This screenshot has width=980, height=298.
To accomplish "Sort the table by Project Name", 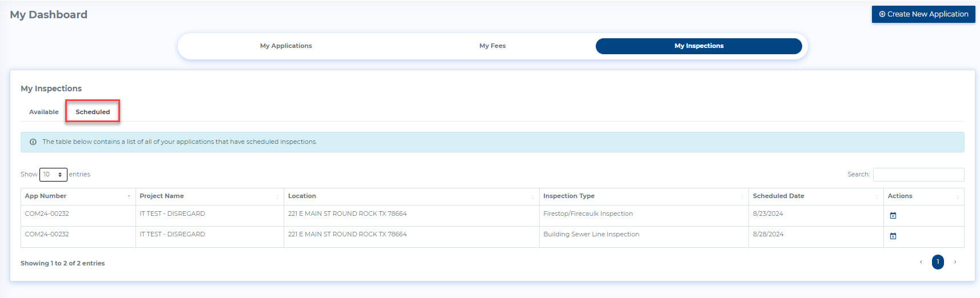I will [209, 196].
